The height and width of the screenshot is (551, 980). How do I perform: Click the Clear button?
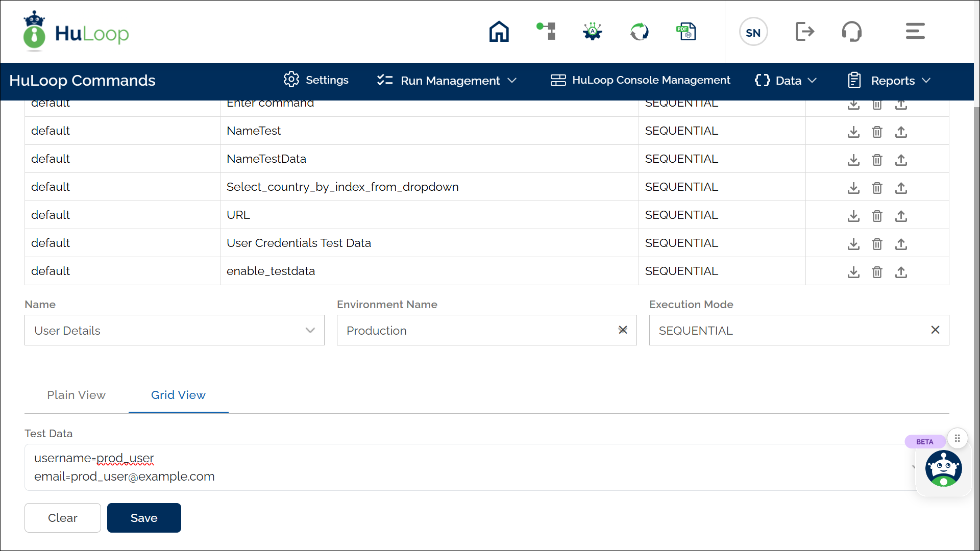tap(62, 518)
